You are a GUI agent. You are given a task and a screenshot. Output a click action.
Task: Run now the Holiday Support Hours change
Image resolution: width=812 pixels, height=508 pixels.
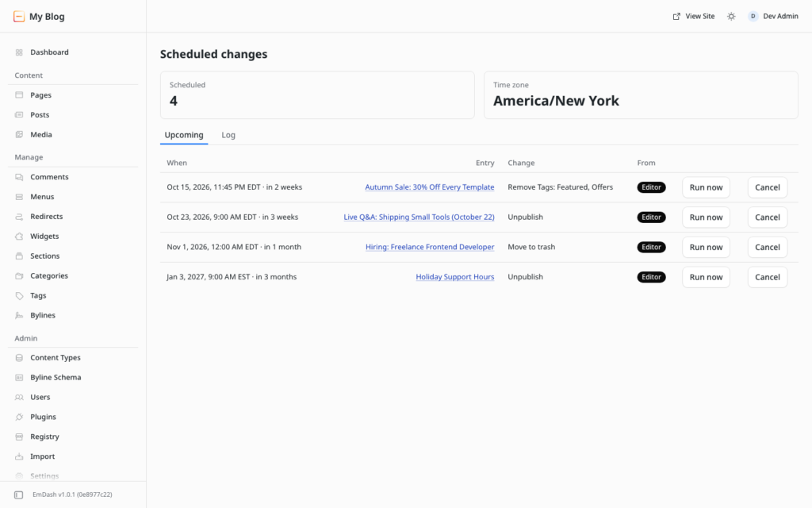[x=706, y=277]
